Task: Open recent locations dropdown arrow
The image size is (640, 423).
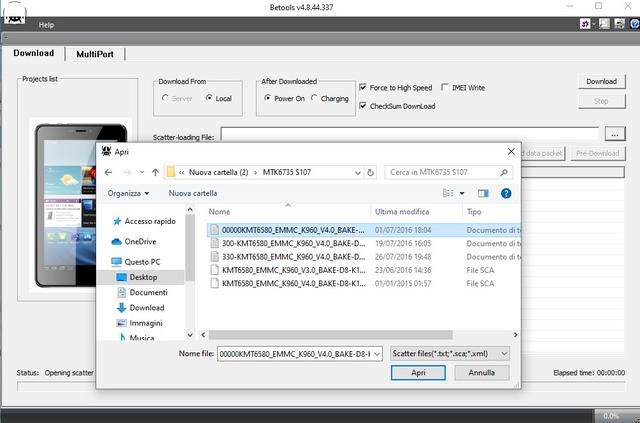Action: tap(142, 172)
